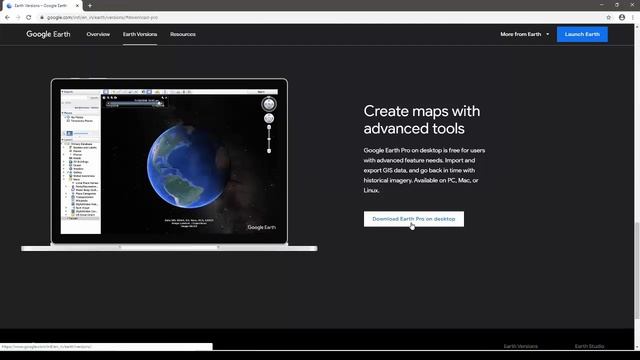Open a new tab with the plus button
This screenshot has width=640, height=360.
(90, 6)
